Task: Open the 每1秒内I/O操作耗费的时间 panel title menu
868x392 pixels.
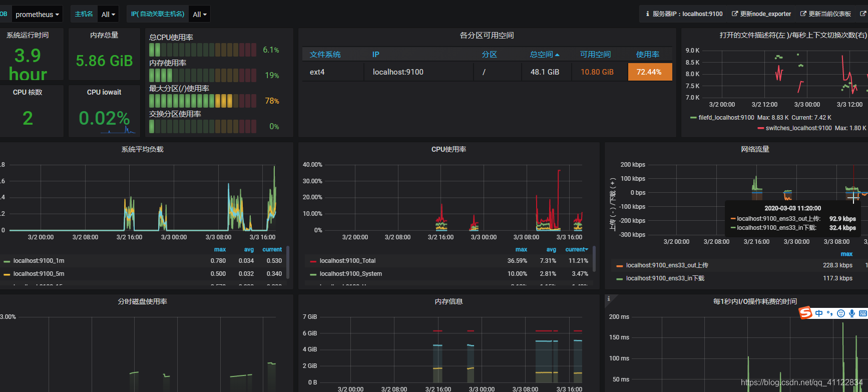Action: pos(755,301)
